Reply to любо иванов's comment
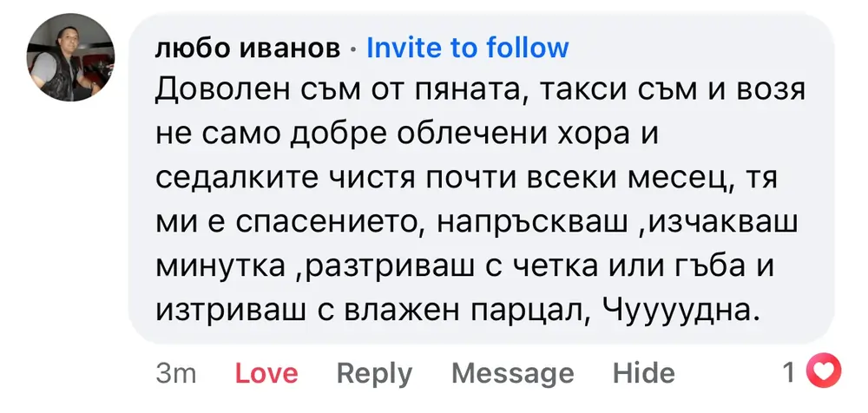Screen dimensions: 868x413 pyautogui.click(x=374, y=373)
